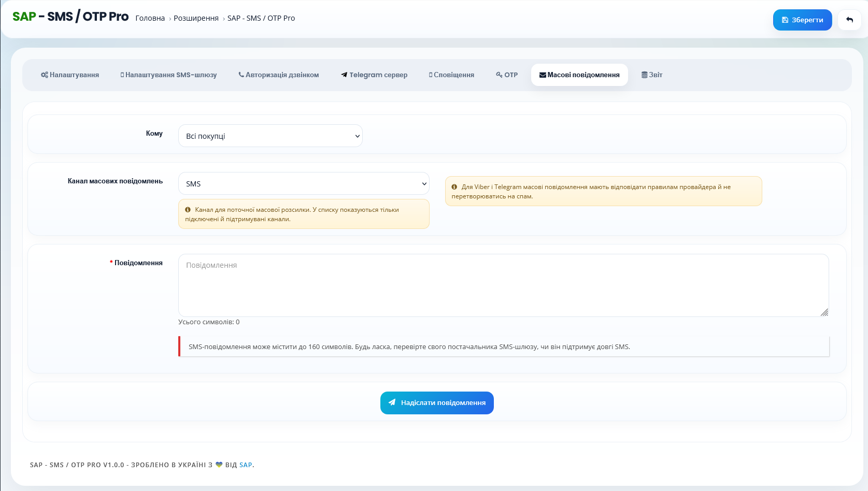Click Надіслати повідомлення button

(x=437, y=403)
